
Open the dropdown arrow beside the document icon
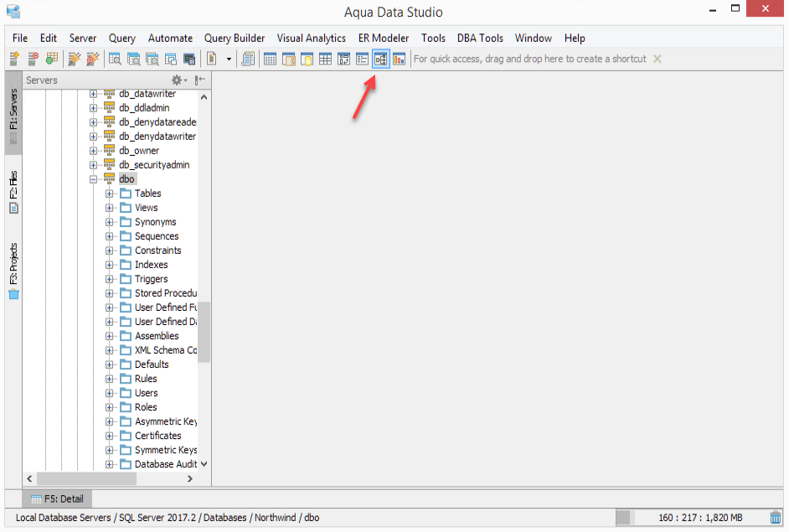pyautogui.click(x=229, y=59)
